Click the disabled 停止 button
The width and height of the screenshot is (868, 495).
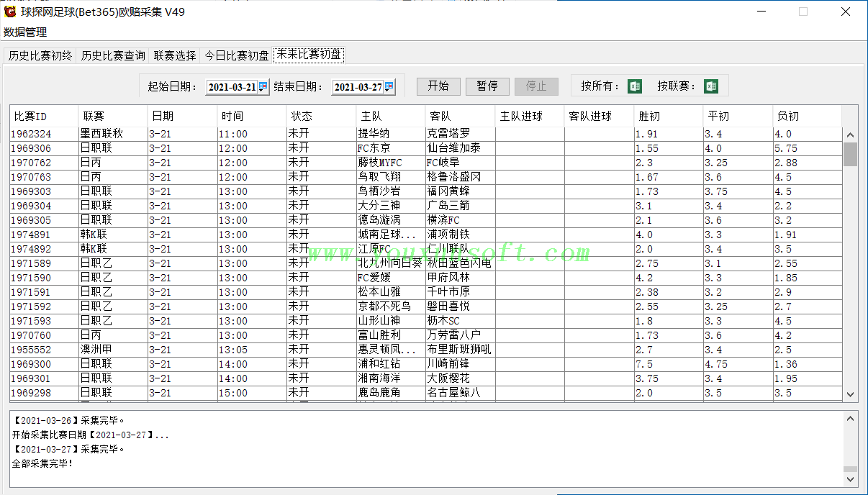tap(536, 86)
